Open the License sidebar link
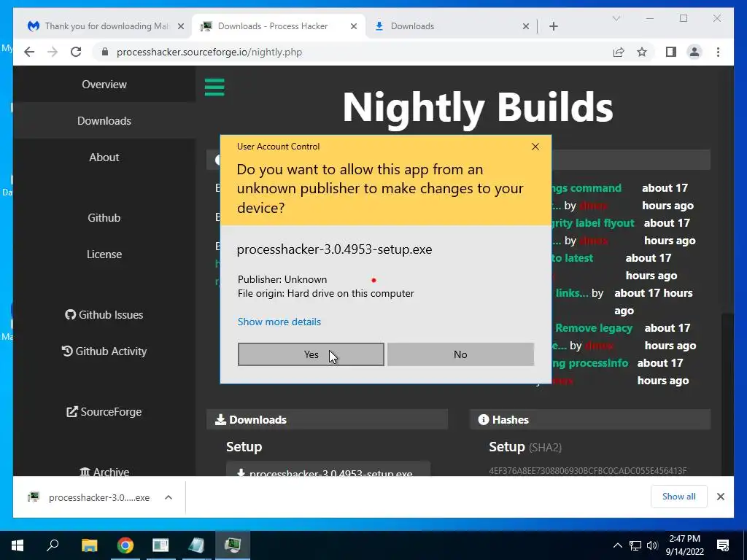 104,254
